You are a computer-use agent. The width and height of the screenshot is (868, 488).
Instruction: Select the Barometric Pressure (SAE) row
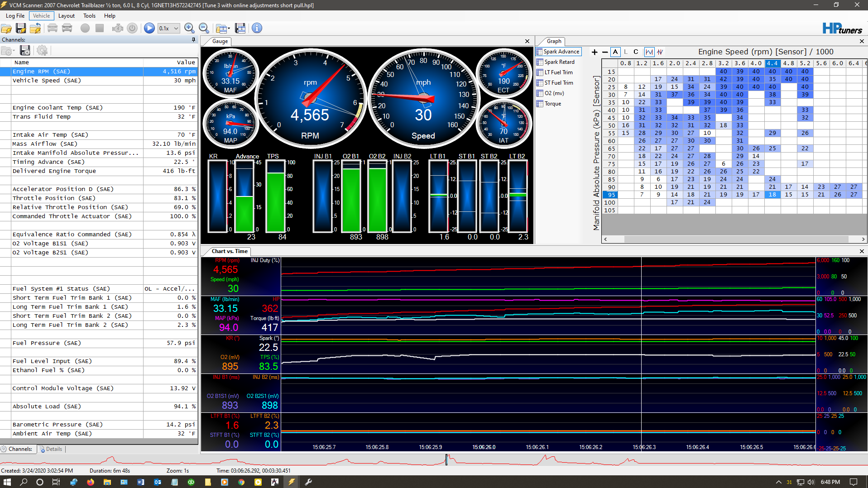[x=99, y=425]
